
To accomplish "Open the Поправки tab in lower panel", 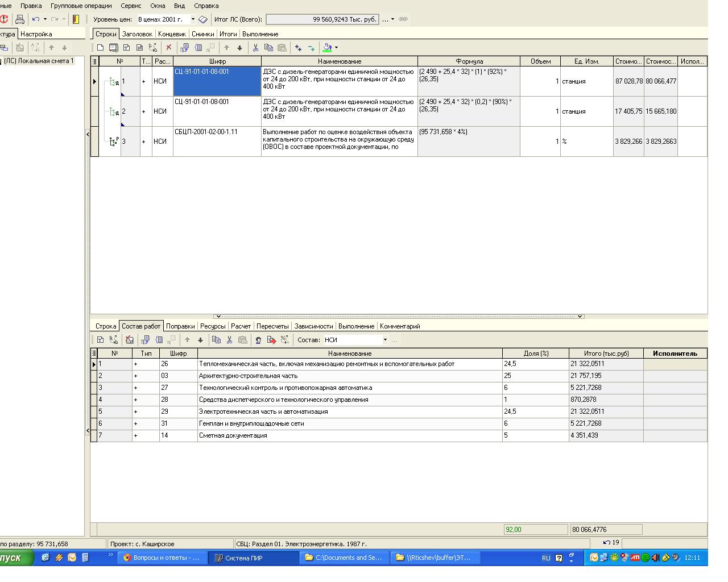I will (180, 326).
